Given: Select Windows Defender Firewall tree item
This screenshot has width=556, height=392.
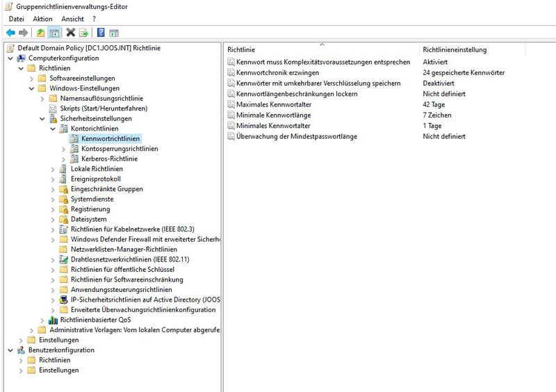Looking at the screenshot, I should click(x=145, y=240).
